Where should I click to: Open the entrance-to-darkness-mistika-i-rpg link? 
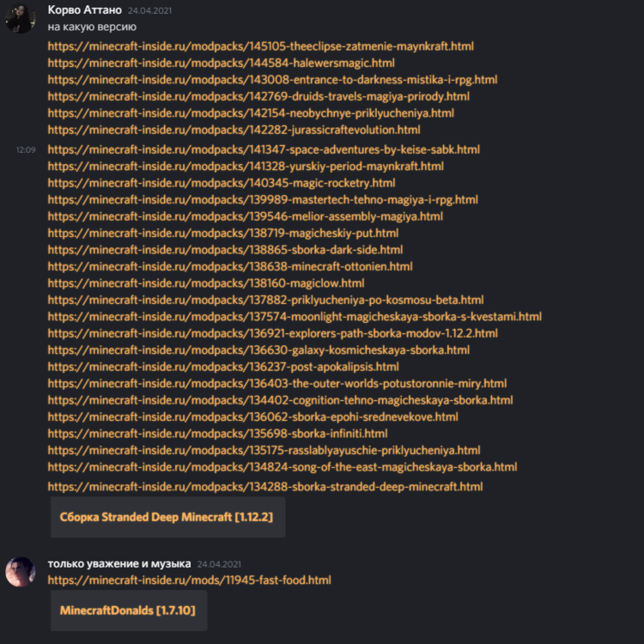point(272,79)
